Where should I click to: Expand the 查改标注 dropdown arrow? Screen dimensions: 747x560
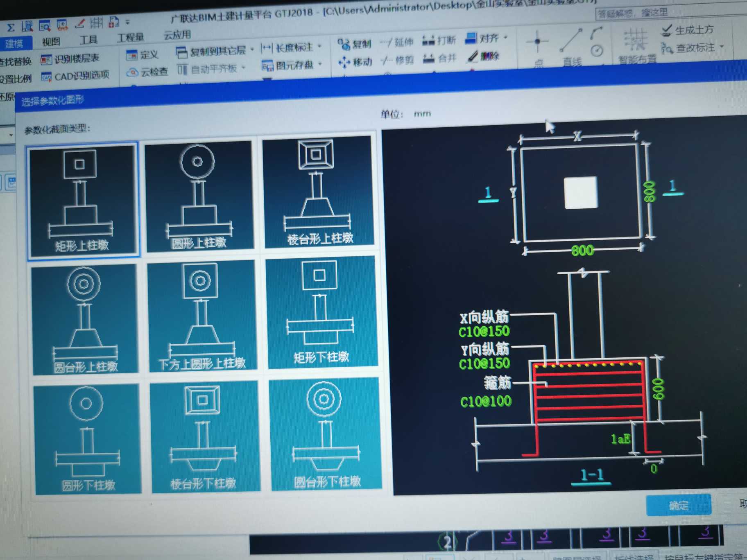(x=722, y=47)
